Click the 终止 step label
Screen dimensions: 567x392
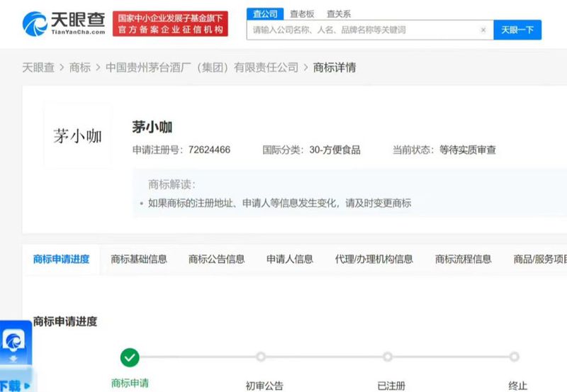pos(518,386)
